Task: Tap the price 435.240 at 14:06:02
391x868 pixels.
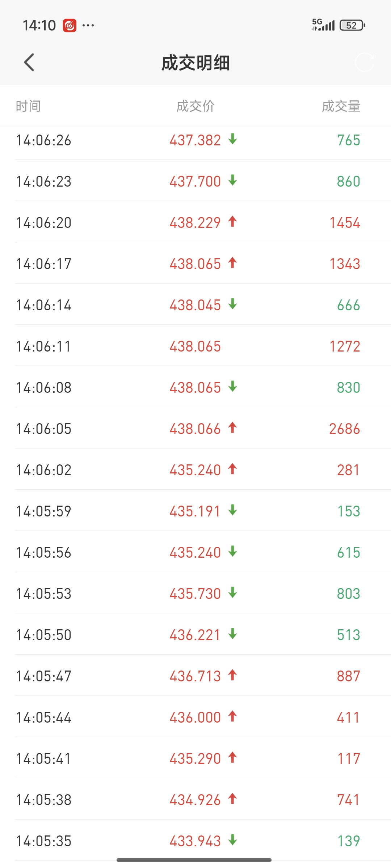Action: (195, 470)
